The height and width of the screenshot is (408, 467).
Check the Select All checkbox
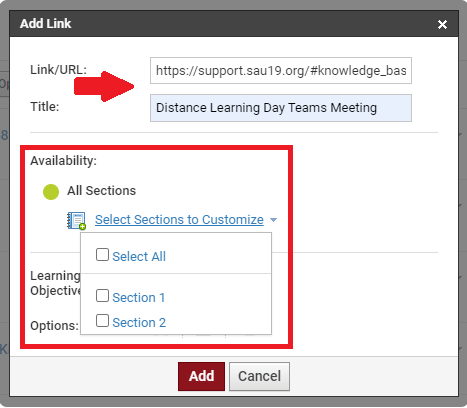(x=102, y=255)
